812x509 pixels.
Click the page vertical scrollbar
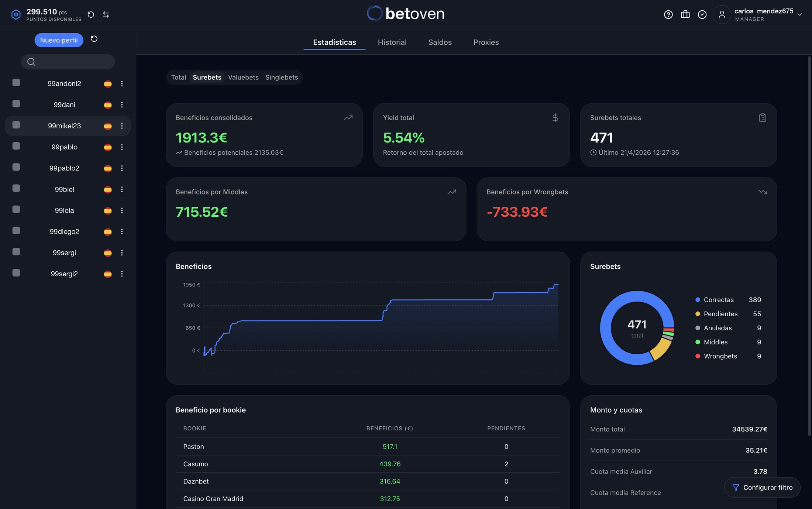809,246
